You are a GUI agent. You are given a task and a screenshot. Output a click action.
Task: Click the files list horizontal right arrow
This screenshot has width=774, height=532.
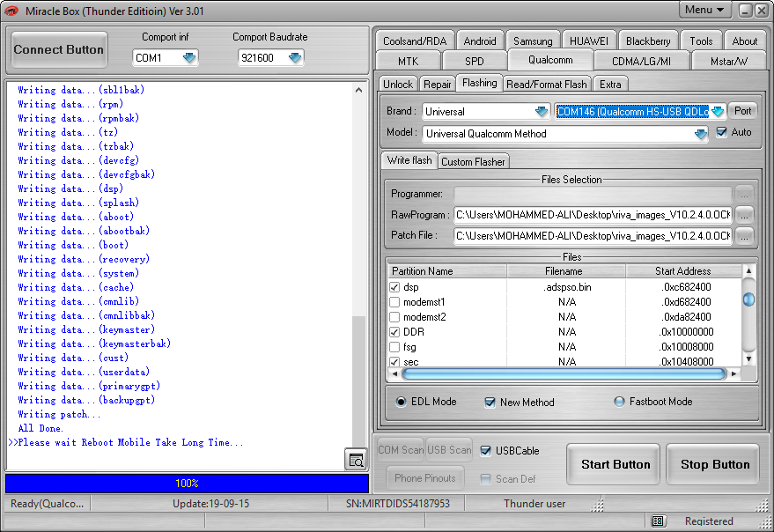coord(734,374)
